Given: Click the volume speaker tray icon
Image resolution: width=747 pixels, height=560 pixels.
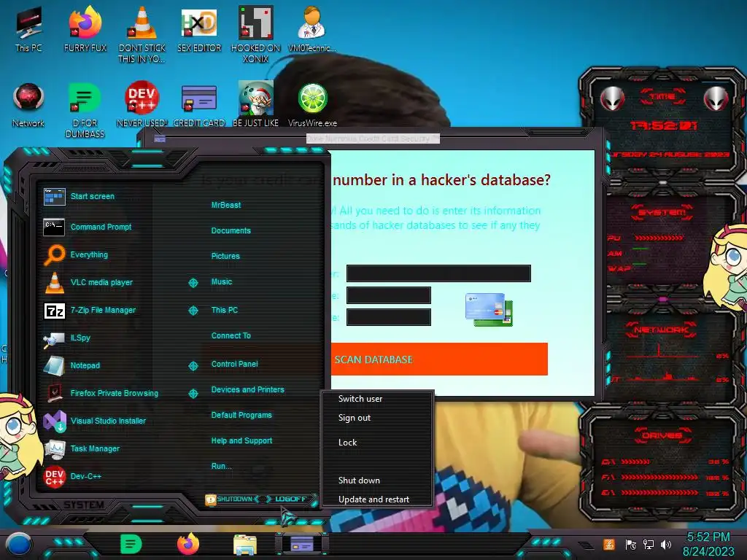Looking at the screenshot, I should point(666,544).
